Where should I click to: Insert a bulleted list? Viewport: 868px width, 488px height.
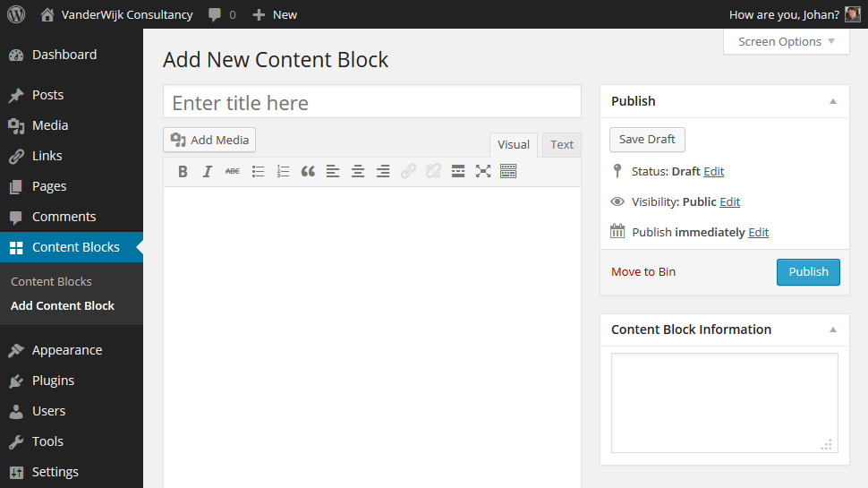[x=258, y=171]
